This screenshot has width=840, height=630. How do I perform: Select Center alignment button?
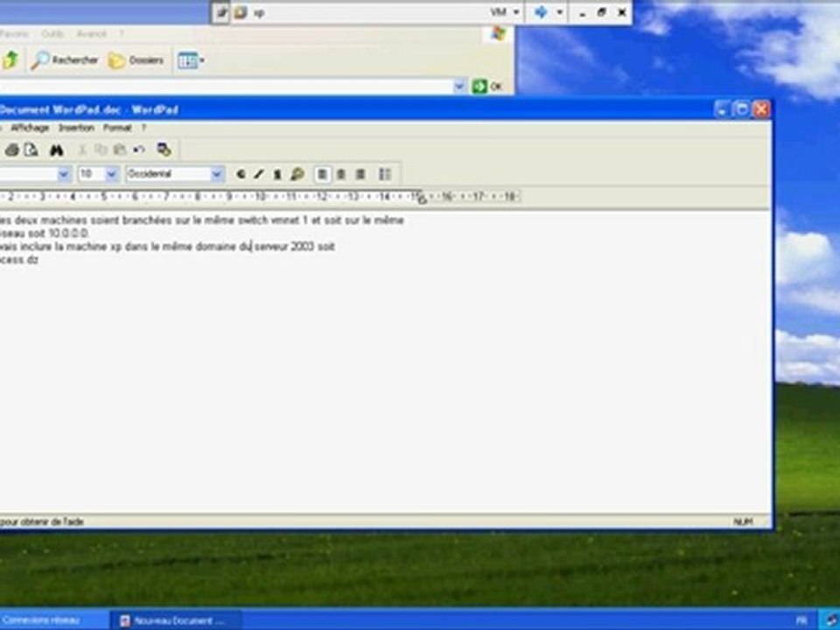(341, 174)
